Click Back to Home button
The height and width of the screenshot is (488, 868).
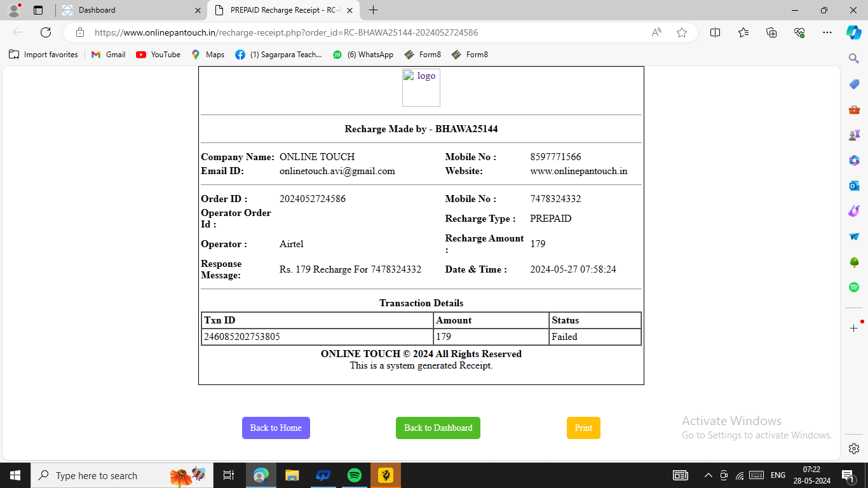tap(276, 428)
